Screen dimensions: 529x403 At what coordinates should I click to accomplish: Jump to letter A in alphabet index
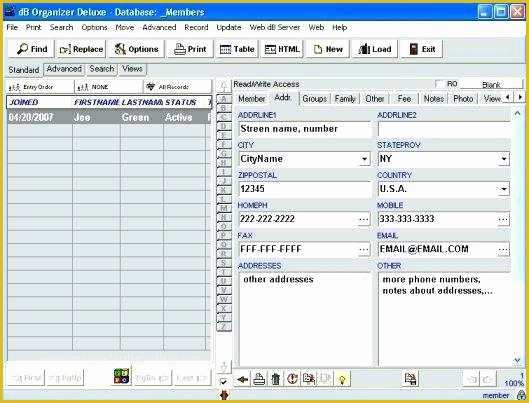click(224, 99)
